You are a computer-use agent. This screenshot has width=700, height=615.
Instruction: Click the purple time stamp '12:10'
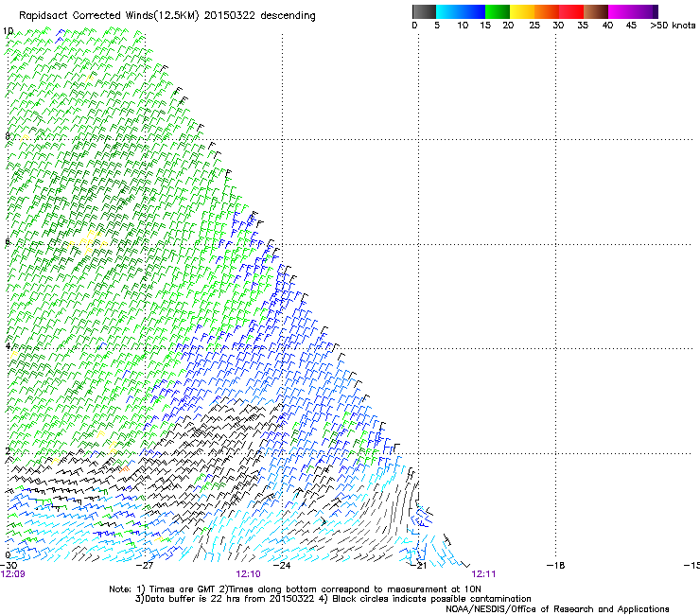tap(248, 574)
